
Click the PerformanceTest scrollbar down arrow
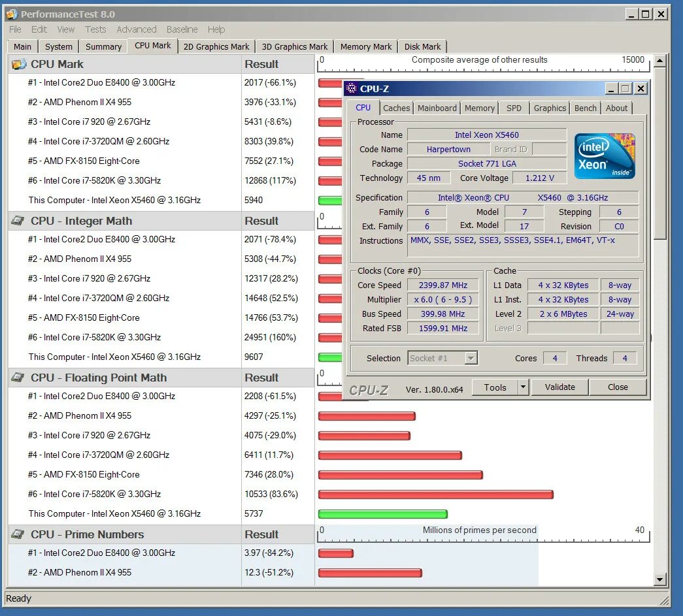(x=660, y=579)
